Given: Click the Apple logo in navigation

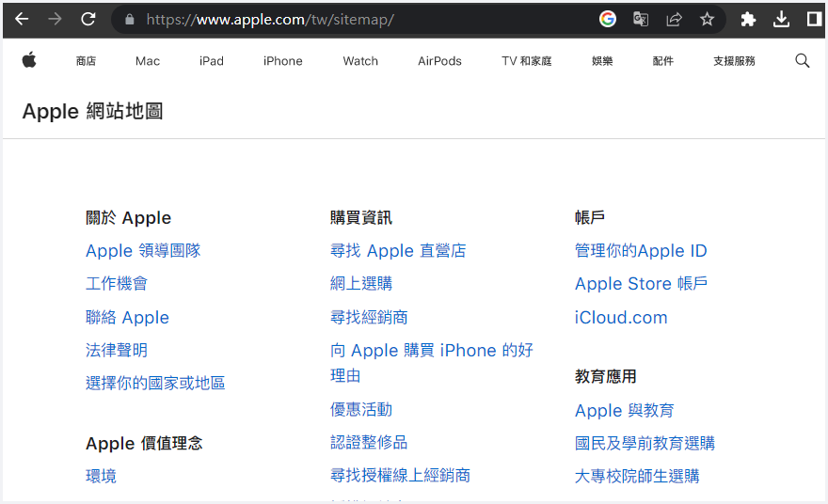Looking at the screenshot, I should click(x=29, y=60).
